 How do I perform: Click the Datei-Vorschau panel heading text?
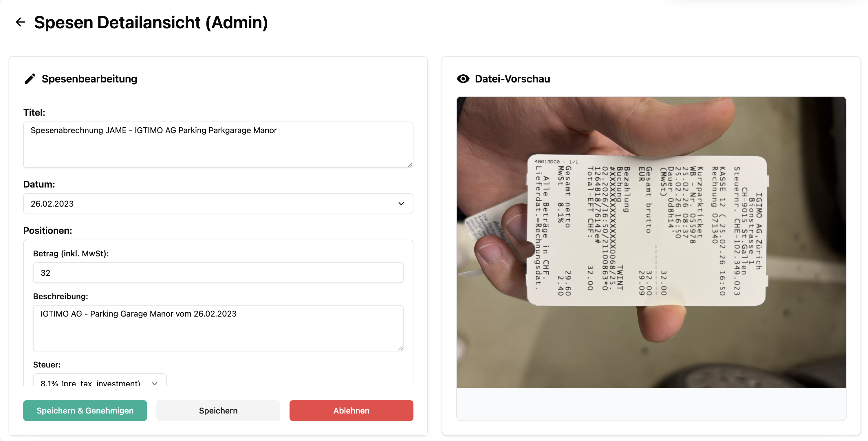coord(512,79)
